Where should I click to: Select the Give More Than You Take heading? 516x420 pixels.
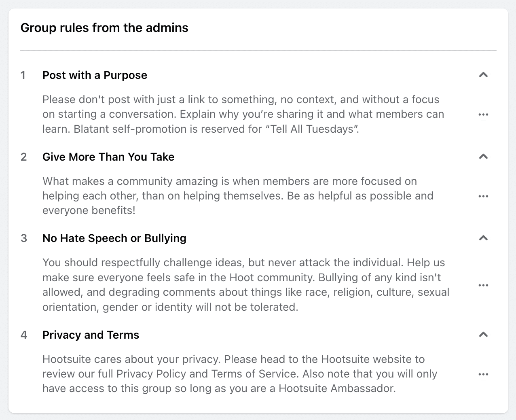pyautogui.click(x=108, y=157)
